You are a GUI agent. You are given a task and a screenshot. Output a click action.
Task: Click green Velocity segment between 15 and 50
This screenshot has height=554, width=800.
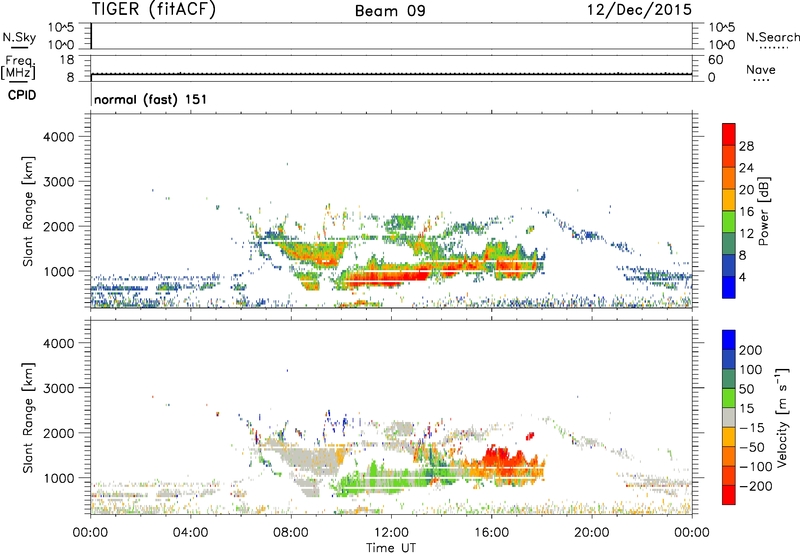pos(729,398)
